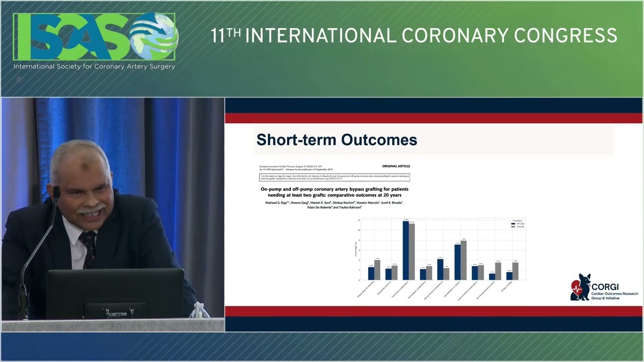Click "Cardiac Outcomes Research Group & Initiative" text
The width and height of the screenshot is (644, 362).
[x=614, y=296]
